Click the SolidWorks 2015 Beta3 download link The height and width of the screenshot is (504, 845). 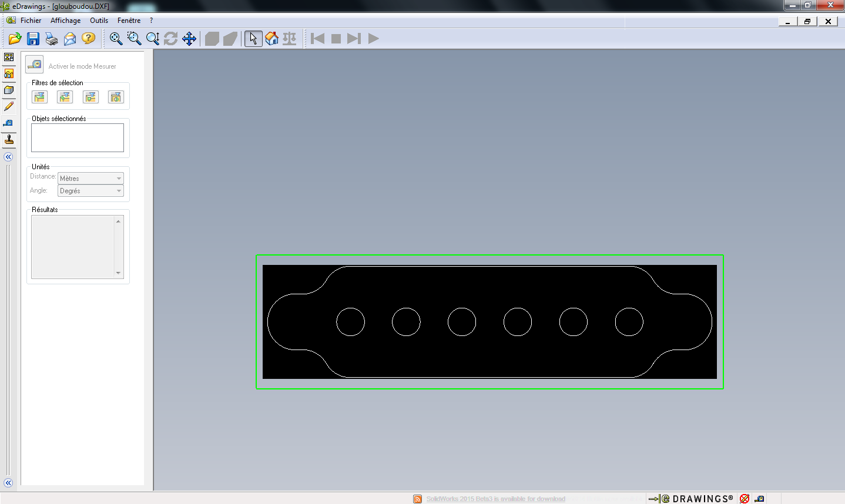pos(495,499)
